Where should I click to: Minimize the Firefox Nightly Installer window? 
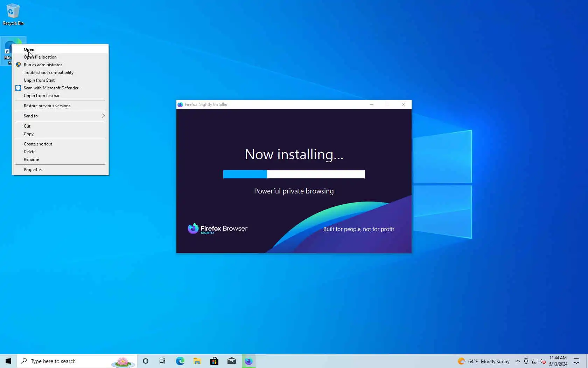pyautogui.click(x=372, y=104)
